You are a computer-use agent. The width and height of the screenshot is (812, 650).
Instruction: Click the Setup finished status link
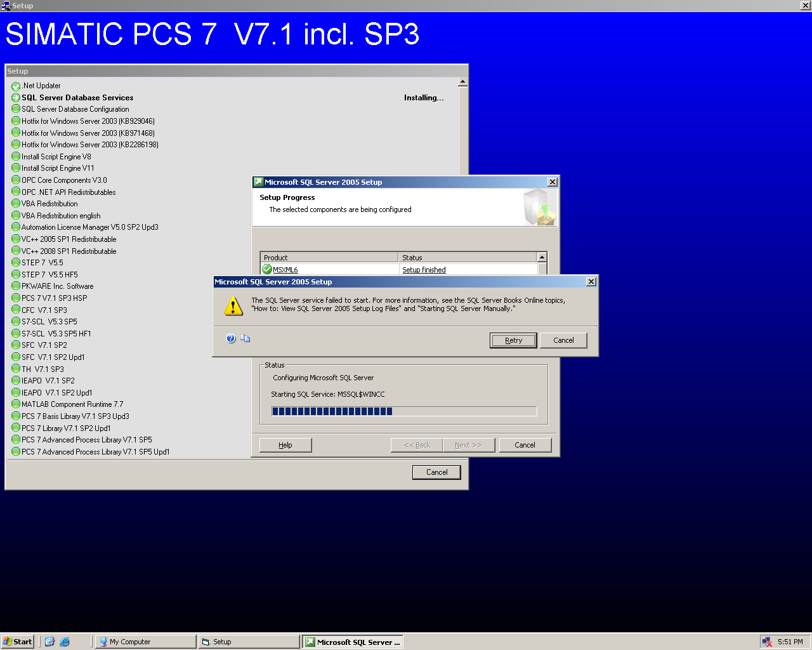point(424,270)
